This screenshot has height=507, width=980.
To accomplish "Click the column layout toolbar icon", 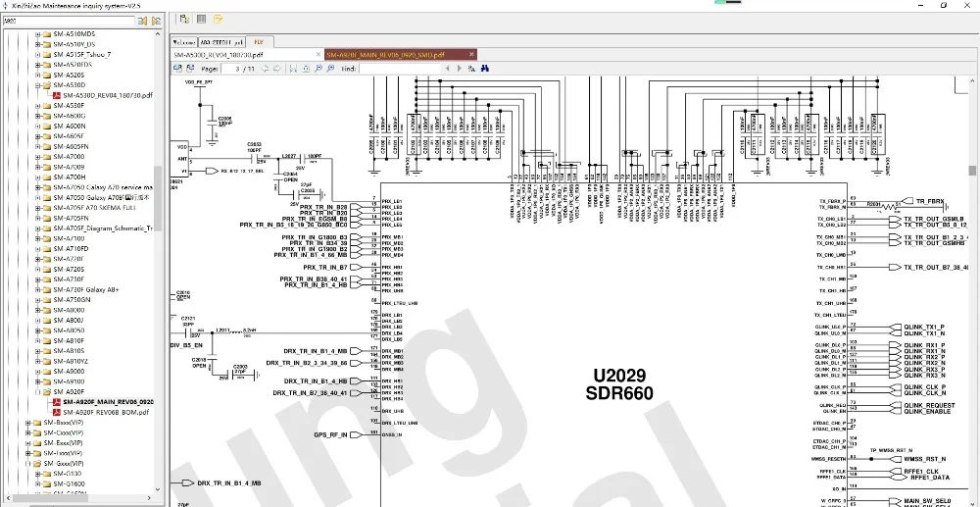I will pyautogui.click(x=201, y=19).
